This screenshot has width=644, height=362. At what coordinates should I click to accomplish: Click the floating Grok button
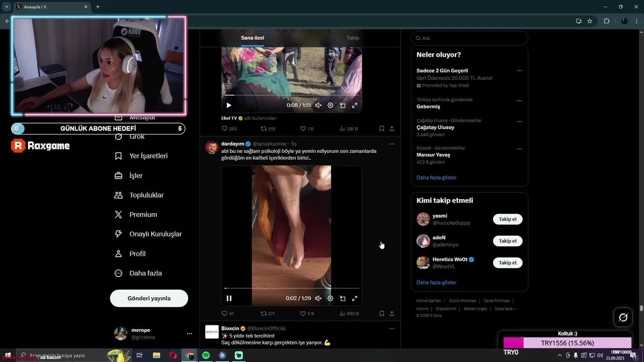(x=623, y=317)
